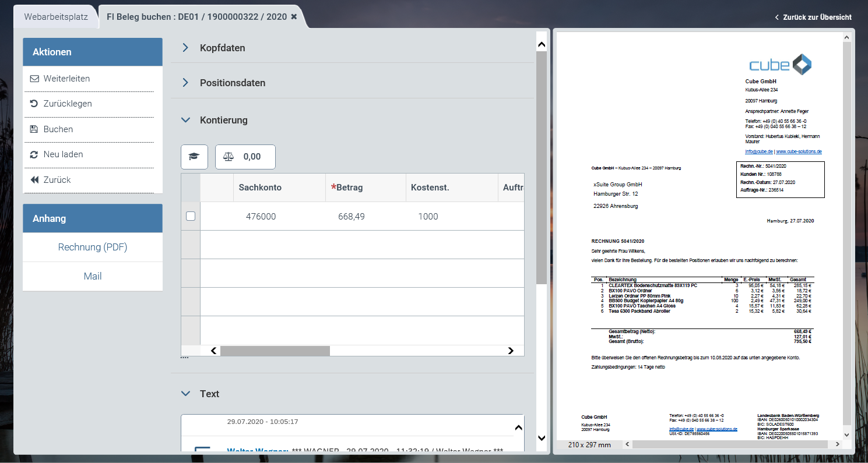Viewport: 868px width, 463px height.
Task: Go back via Zurück zur Übersicht
Action: point(813,17)
